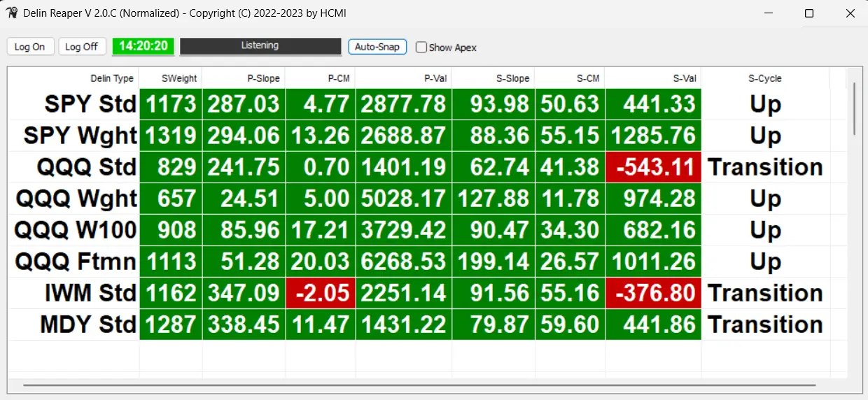Image resolution: width=868 pixels, height=400 pixels.
Task: Click the Auto-Snap button
Action: point(377,47)
